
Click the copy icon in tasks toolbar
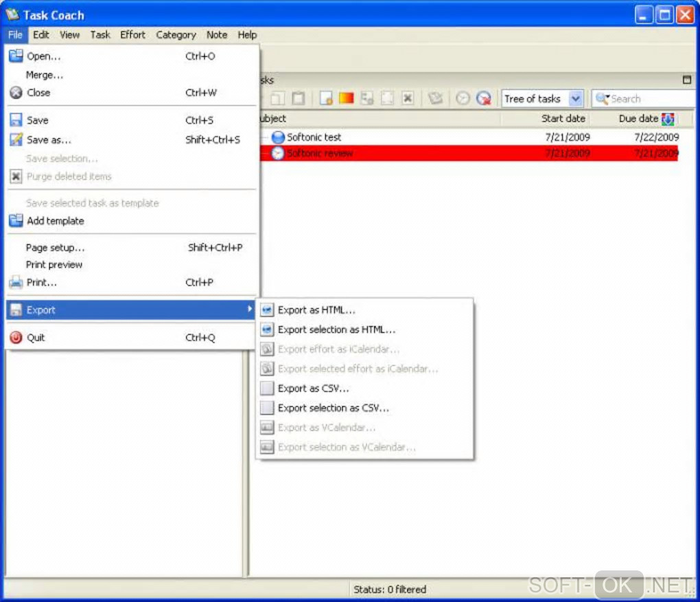[x=278, y=98]
